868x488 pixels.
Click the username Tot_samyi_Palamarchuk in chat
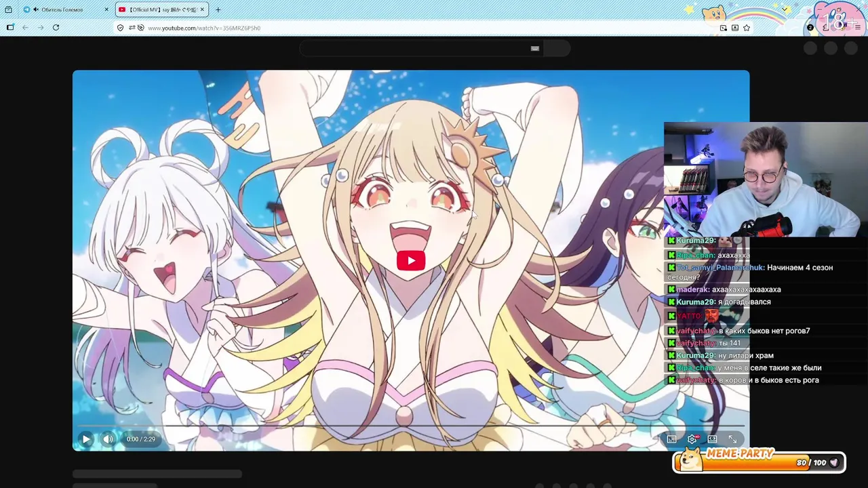click(x=720, y=268)
